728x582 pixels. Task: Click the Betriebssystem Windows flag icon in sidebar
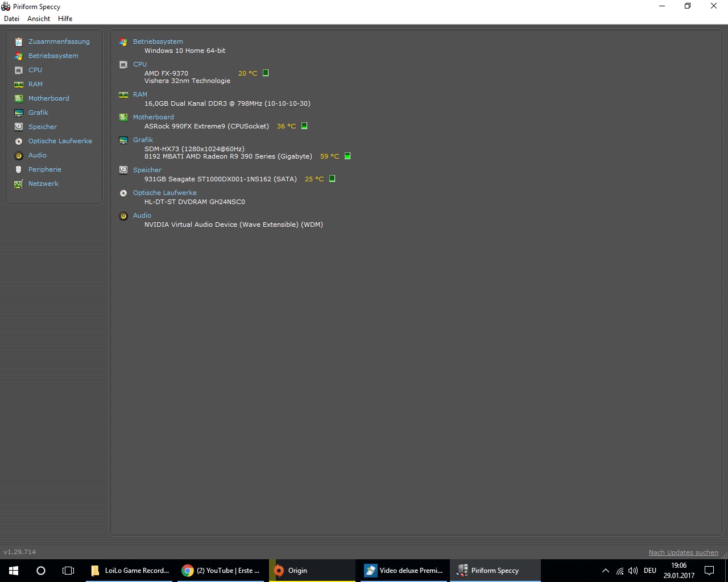[19, 56]
